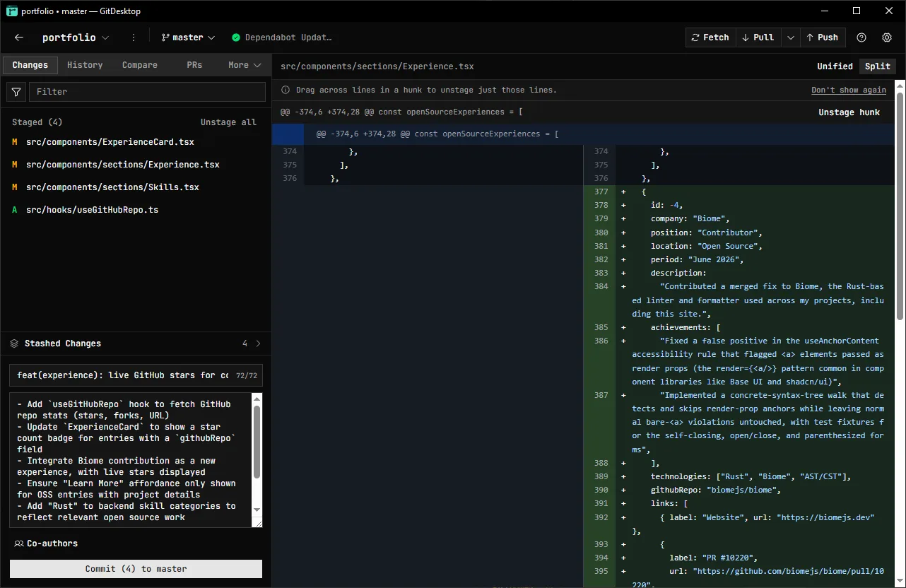Expand the More tabs dropdown
The height and width of the screenshot is (588, 906).
[x=245, y=65]
